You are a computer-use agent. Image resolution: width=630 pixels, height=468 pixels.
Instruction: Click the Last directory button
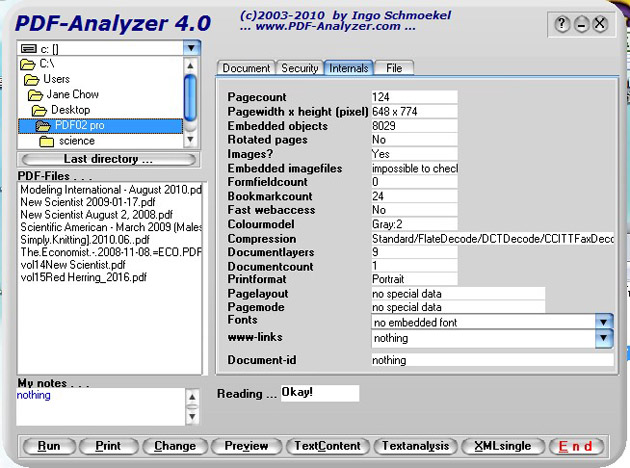click(108, 159)
